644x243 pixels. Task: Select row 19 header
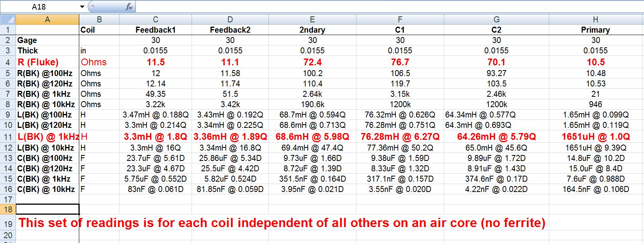(8, 223)
